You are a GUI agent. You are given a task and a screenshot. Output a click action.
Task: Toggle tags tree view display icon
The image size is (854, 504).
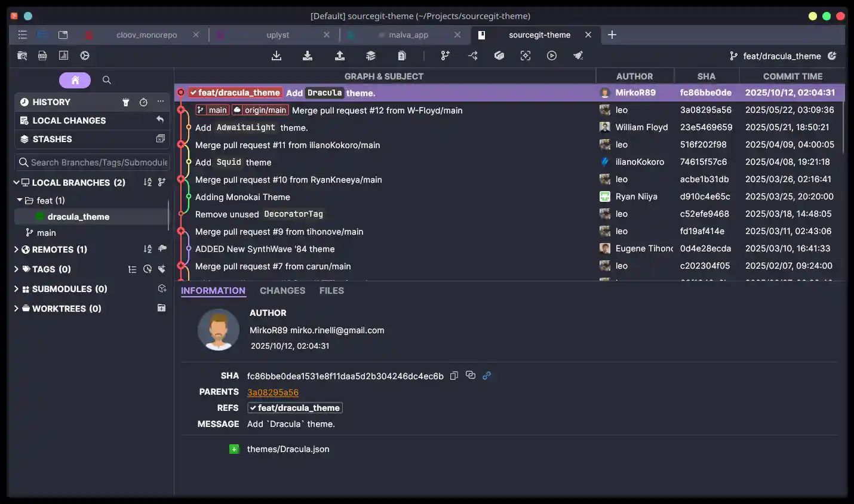point(132,269)
